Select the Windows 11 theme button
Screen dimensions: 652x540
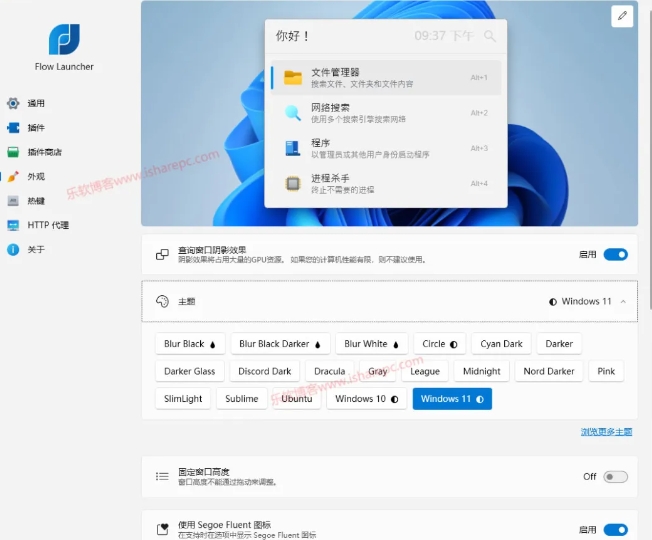[452, 399]
